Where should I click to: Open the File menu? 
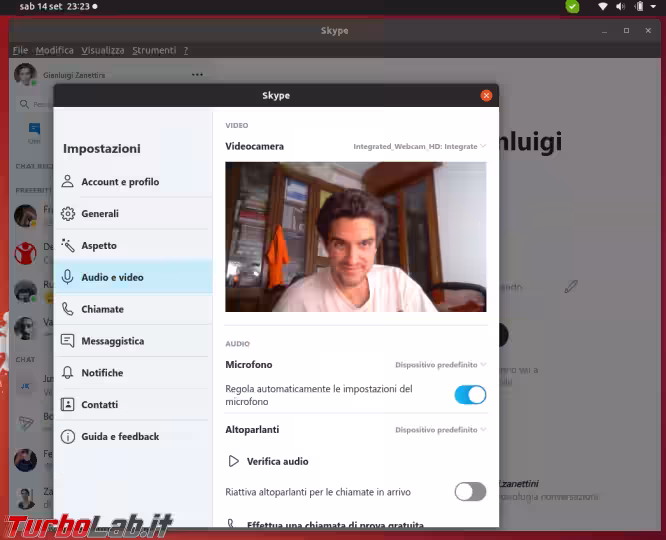[x=20, y=51]
